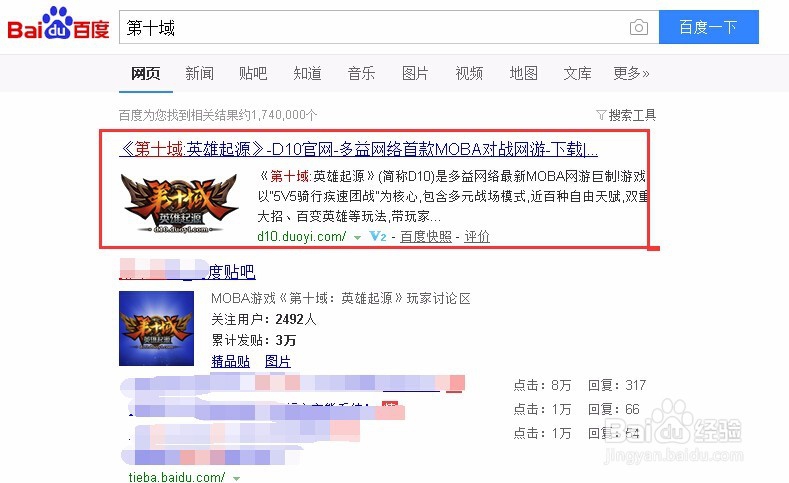Open 搜索工具 filter options
789x483 pixels.
626,115
